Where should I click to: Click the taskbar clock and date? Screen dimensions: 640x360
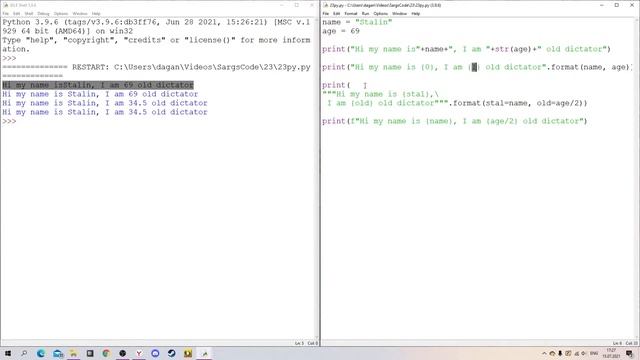pos(611,353)
